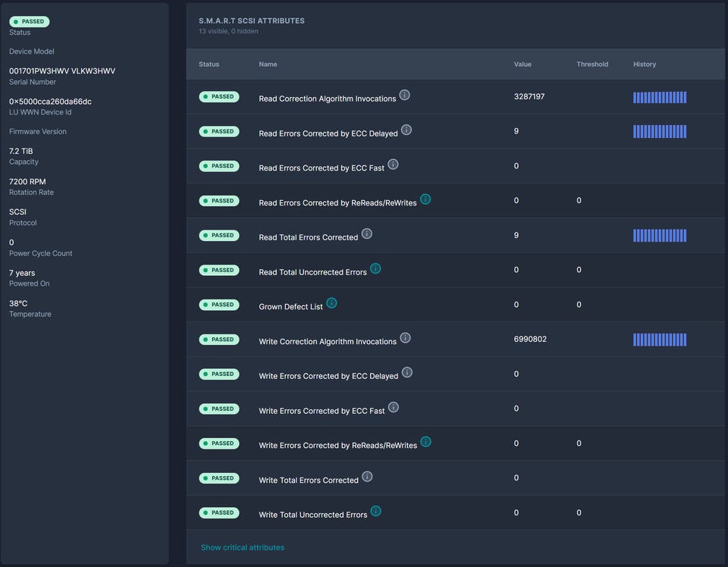Click the Name column header
The image size is (728, 567).
(268, 64)
